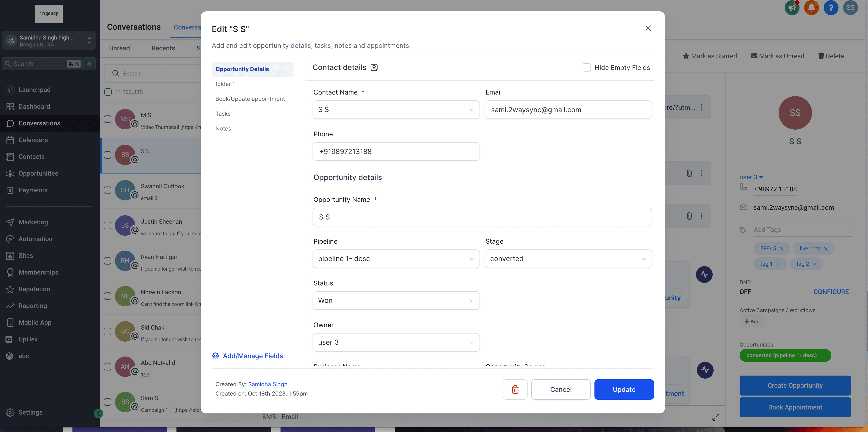Select all conversations checkbox beside 11 RESULTS

(108, 92)
